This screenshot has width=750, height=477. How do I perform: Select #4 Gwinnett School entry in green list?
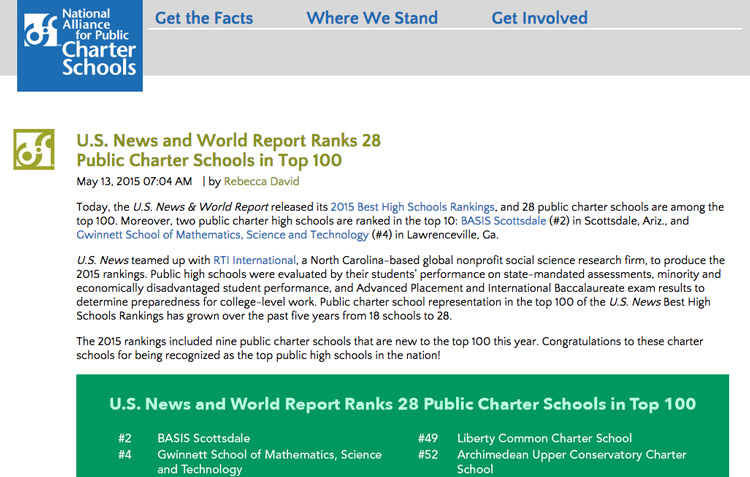[250, 461]
